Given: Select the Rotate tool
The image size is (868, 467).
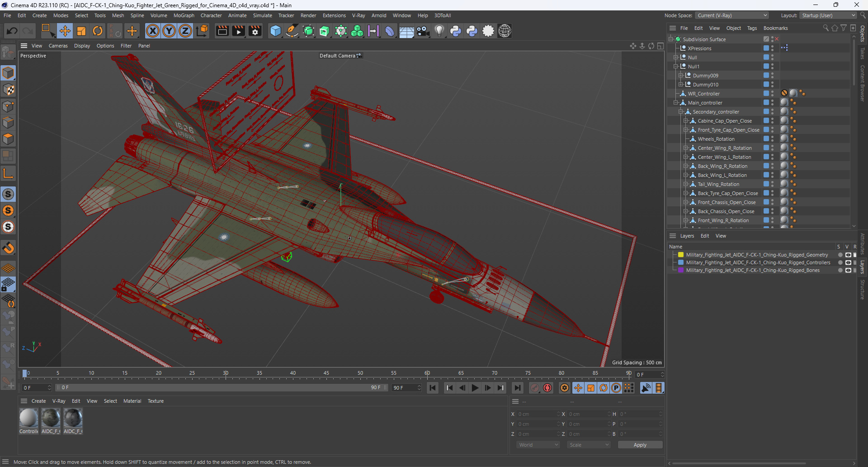Looking at the screenshot, I should point(98,31).
